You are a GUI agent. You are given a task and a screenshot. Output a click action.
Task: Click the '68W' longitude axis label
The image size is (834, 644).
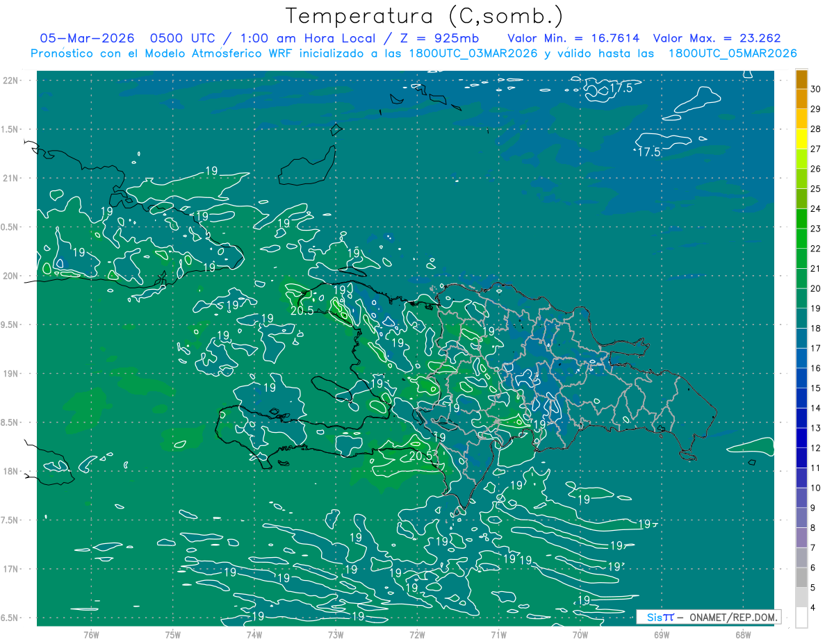point(742,634)
